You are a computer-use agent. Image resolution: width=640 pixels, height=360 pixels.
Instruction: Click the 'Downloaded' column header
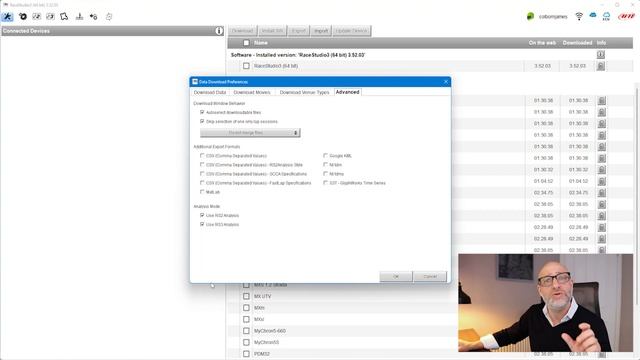(577, 42)
